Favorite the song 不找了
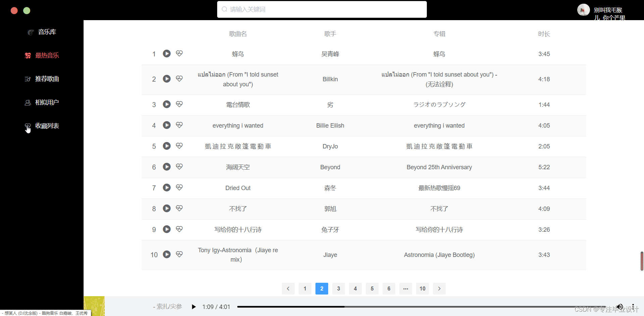 [179, 208]
